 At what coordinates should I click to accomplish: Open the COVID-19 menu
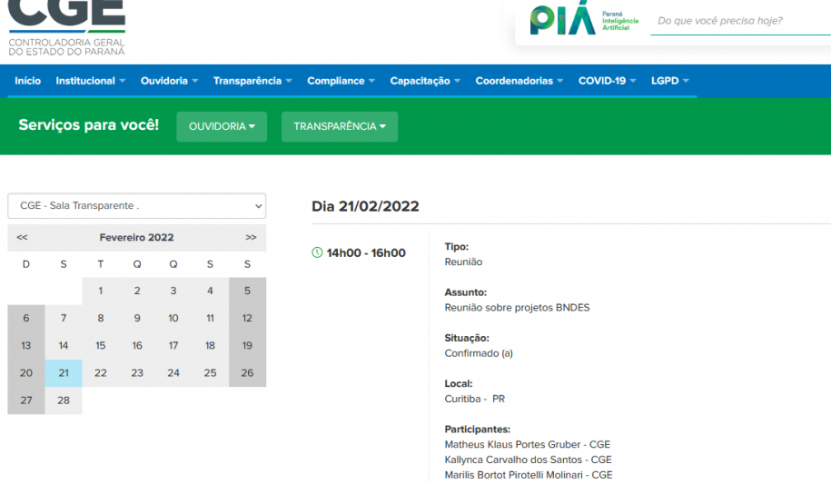pos(607,81)
